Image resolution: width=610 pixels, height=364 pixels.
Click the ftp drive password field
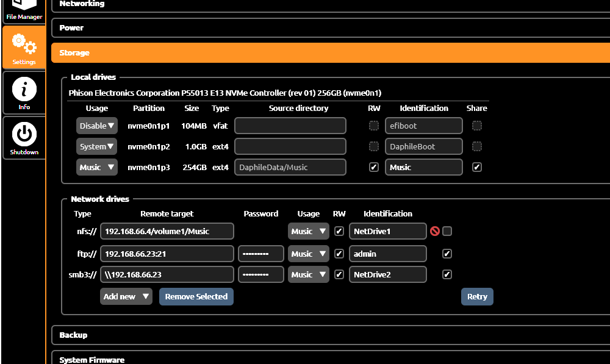point(261,254)
